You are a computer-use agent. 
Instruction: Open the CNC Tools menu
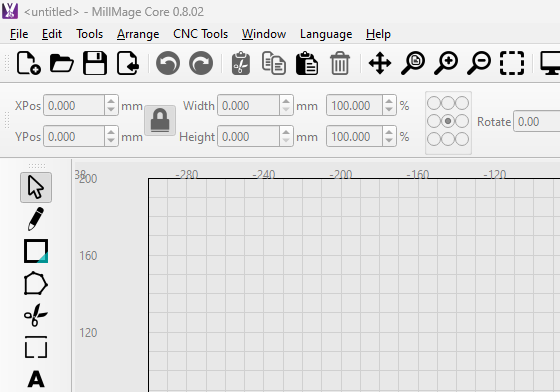[x=200, y=34]
